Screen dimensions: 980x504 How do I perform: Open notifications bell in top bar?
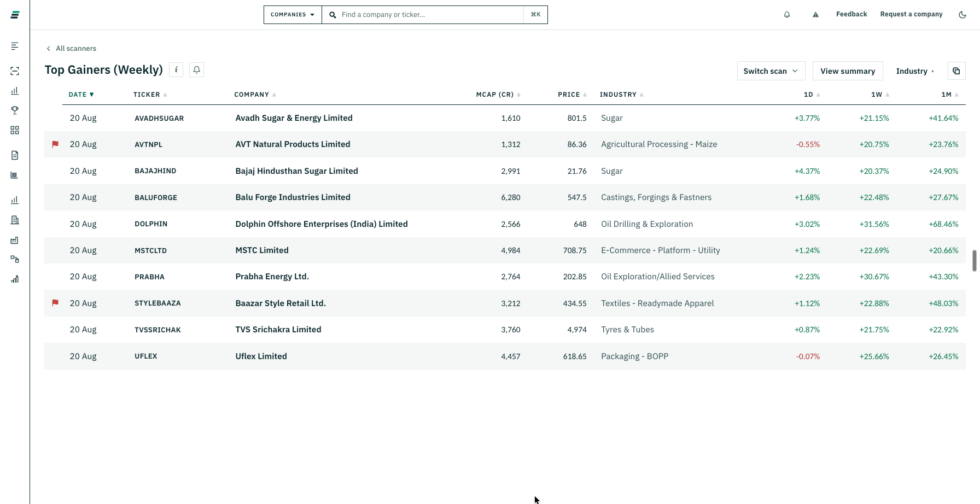pos(787,15)
